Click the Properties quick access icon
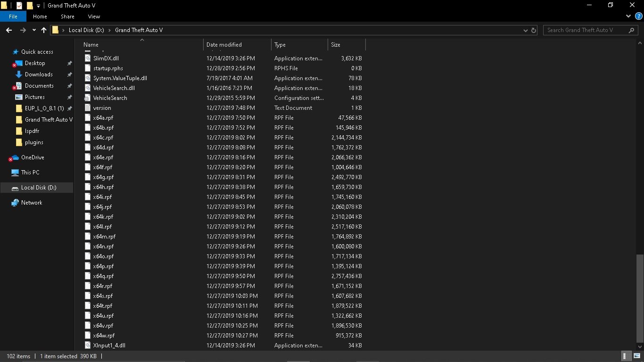The image size is (644, 362). click(19, 6)
